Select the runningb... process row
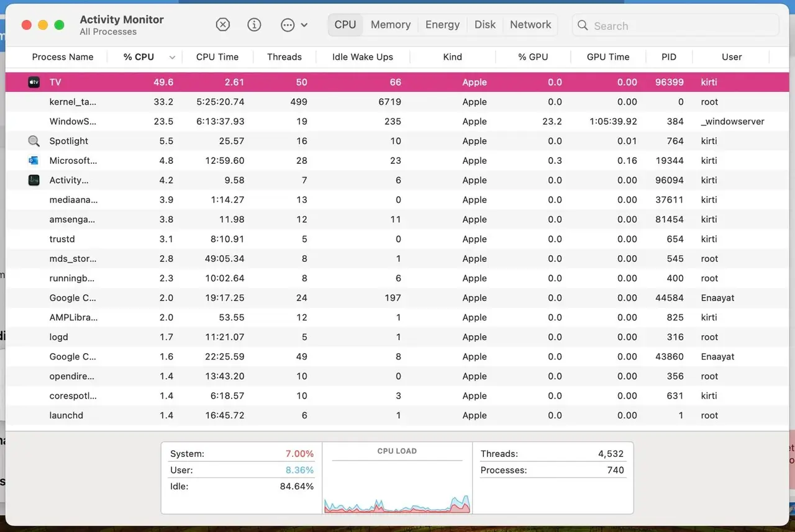This screenshot has width=795, height=532. click(397, 278)
